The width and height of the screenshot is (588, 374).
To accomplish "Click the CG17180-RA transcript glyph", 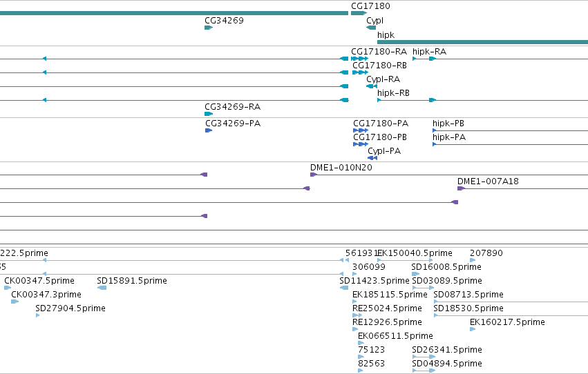I will coord(359,59).
